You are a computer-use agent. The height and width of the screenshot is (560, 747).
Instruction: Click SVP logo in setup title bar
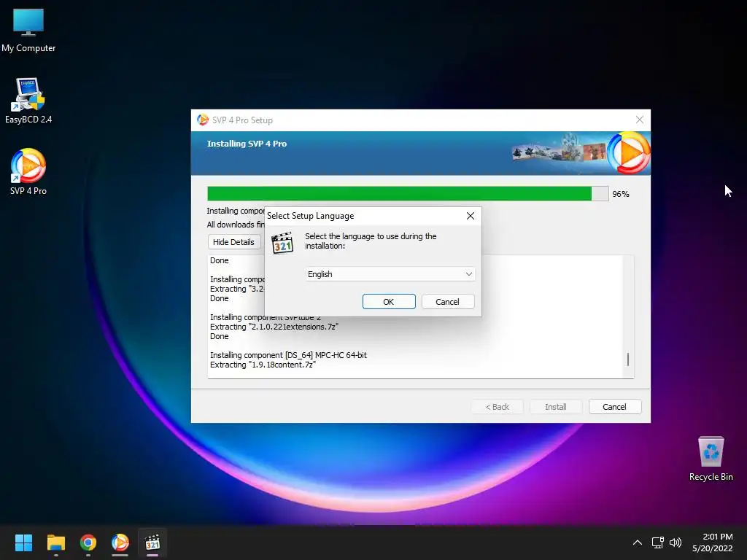click(x=203, y=120)
